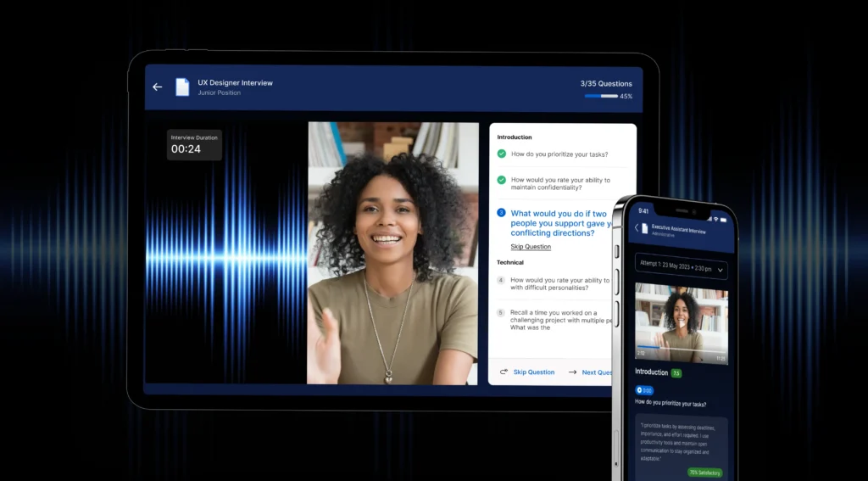Viewport: 868px width, 481px height.
Task: Click the 45% progress bar
Action: 601,96
